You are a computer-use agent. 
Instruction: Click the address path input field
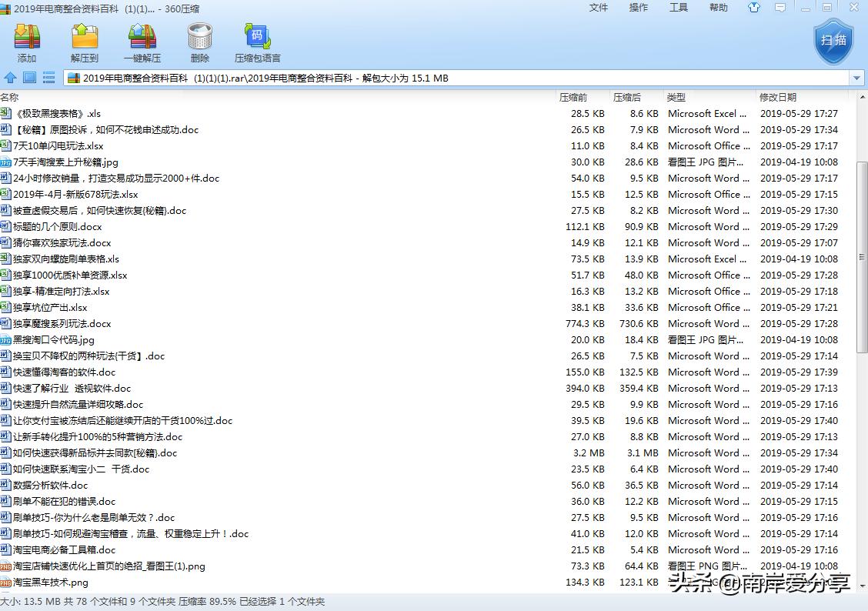(x=457, y=78)
